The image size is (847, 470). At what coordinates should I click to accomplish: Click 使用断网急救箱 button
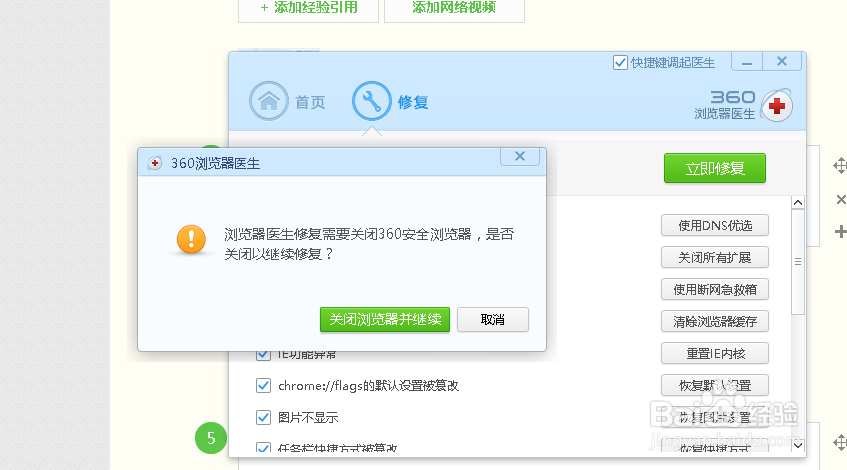(715, 290)
